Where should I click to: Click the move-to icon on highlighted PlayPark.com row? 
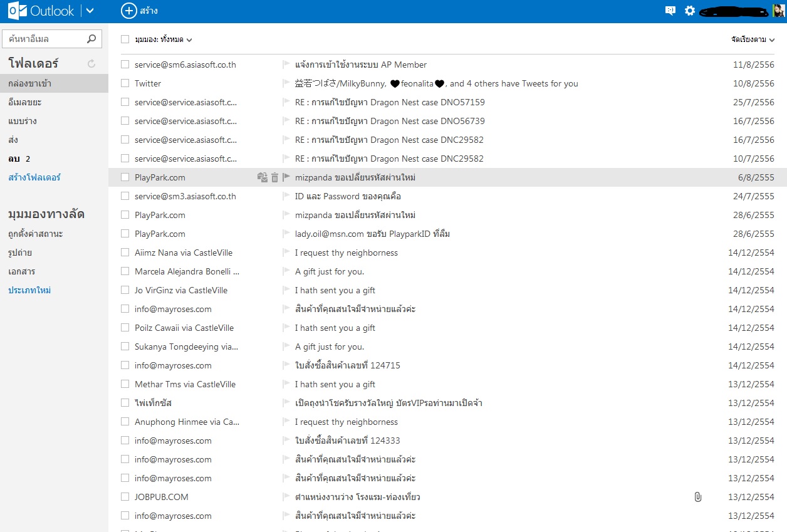tap(263, 178)
